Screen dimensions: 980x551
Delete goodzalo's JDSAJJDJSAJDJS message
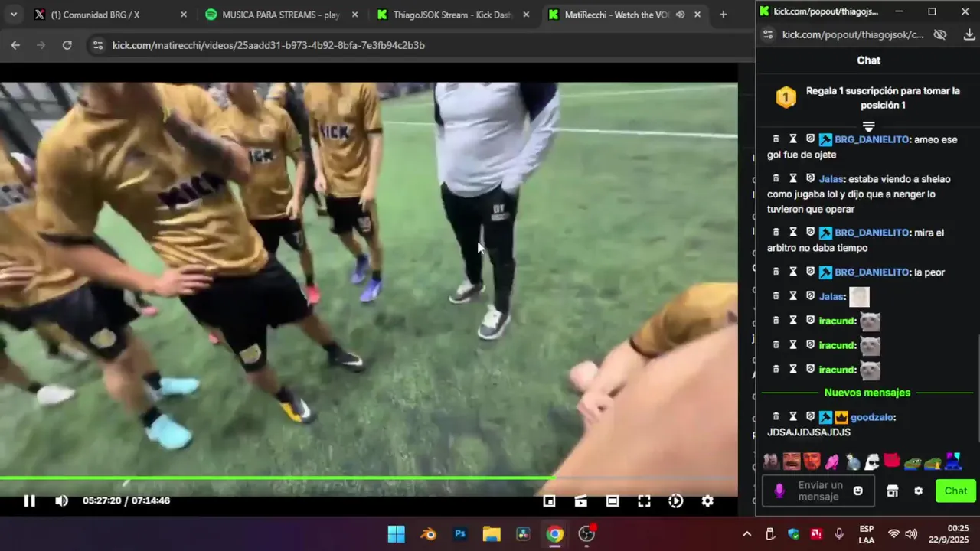(x=776, y=417)
